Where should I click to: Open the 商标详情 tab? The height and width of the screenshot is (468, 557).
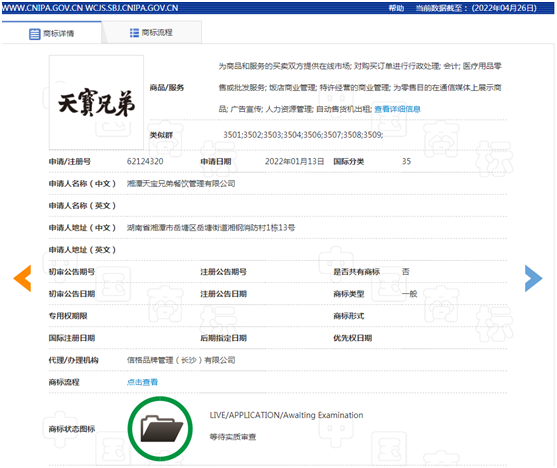click(x=52, y=33)
